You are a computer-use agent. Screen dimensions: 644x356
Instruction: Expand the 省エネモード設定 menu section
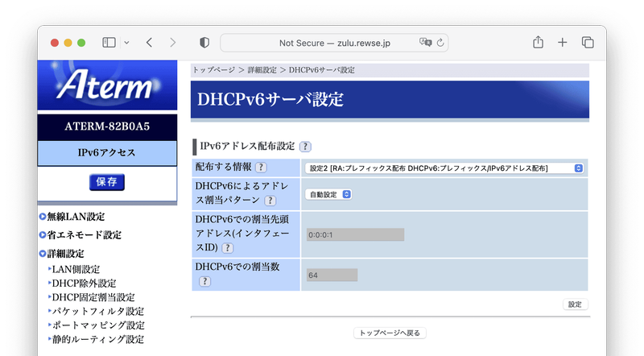[43, 235]
